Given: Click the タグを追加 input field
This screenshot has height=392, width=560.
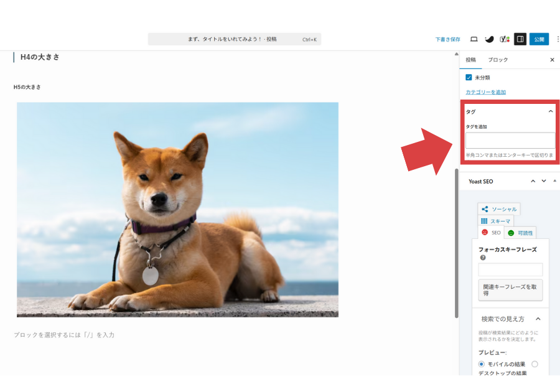Looking at the screenshot, I should click(510, 140).
